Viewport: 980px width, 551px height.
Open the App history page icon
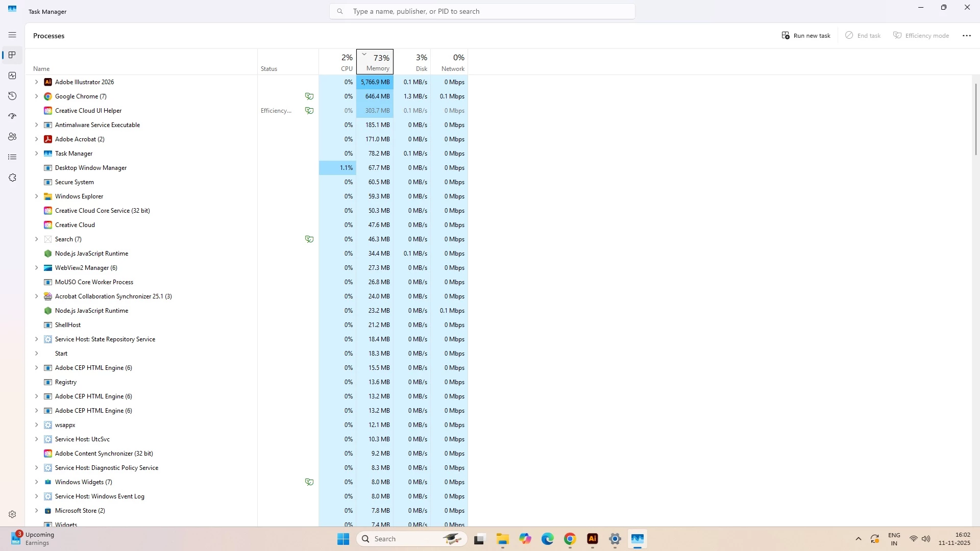pos(12,96)
